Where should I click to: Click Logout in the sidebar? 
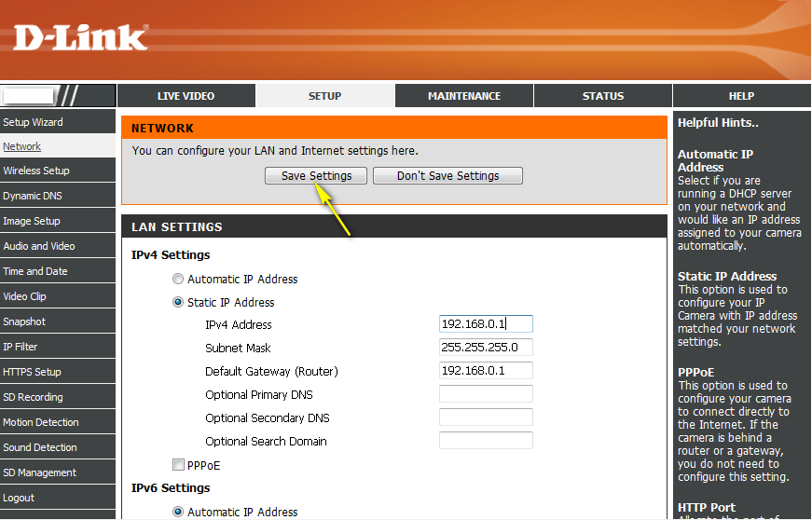point(19,498)
